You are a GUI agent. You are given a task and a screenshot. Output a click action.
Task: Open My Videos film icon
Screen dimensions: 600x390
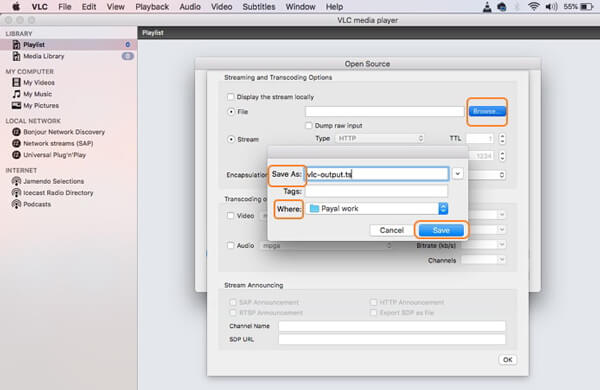16,82
